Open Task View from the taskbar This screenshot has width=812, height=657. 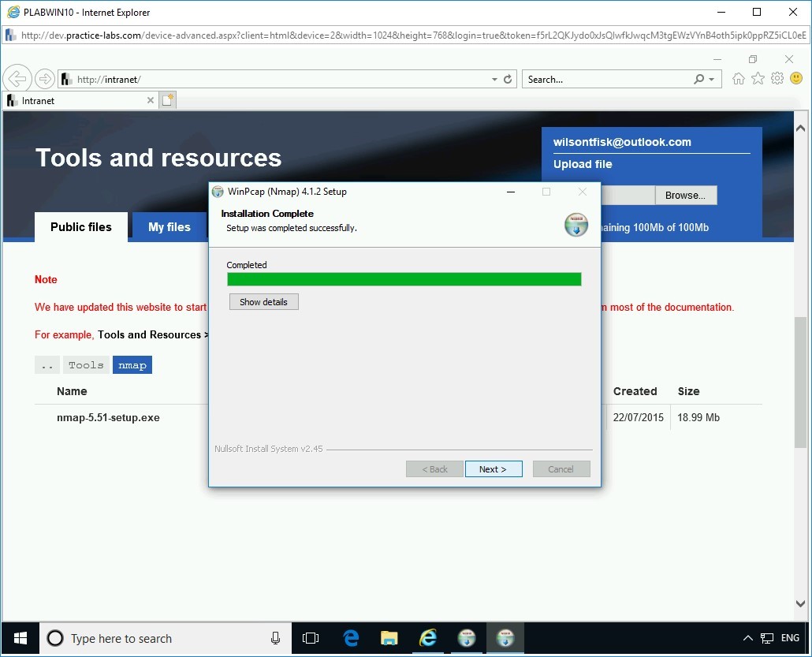(311, 638)
